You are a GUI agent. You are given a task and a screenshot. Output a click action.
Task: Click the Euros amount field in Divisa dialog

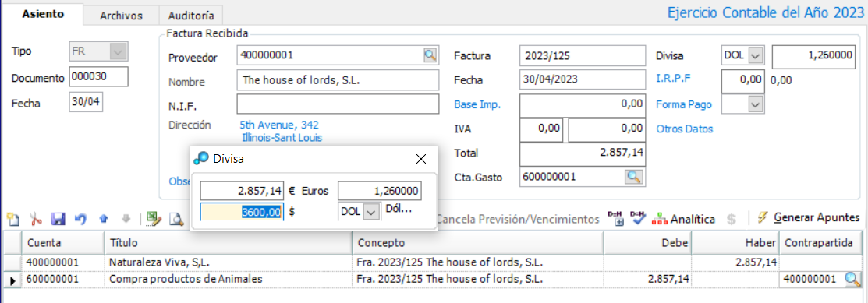pyautogui.click(x=242, y=192)
